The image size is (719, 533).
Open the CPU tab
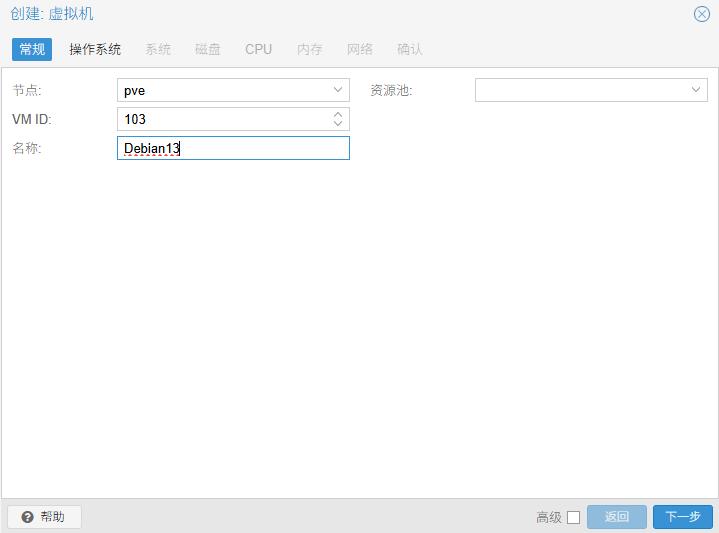coord(258,49)
